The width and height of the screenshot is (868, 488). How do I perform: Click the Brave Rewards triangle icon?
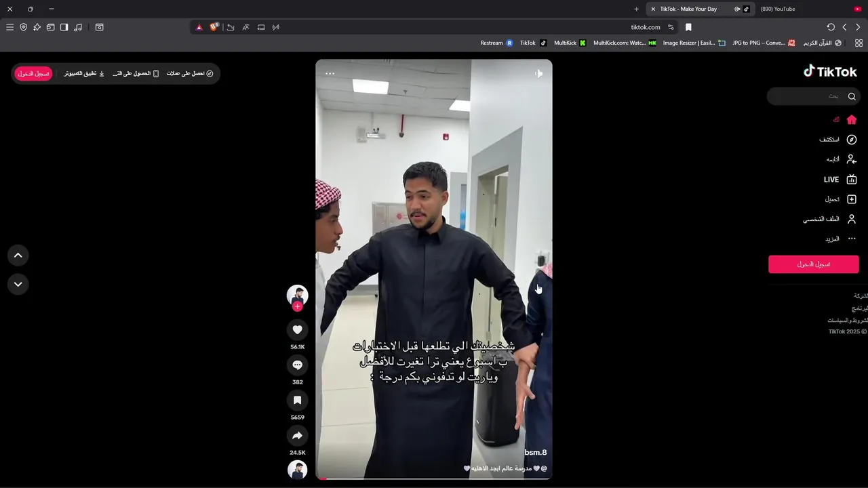pos(199,27)
